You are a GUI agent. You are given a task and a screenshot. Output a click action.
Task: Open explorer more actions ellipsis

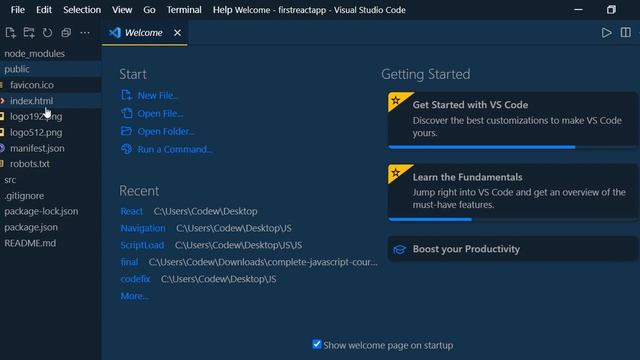tap(85, 33)
